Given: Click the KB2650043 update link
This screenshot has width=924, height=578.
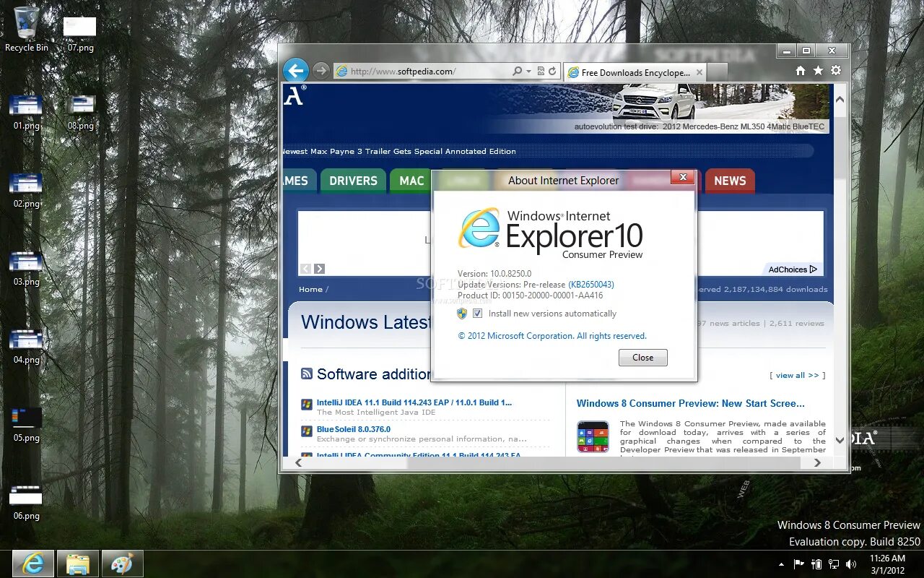Looking at the screenshot, I should click(591, 285).
